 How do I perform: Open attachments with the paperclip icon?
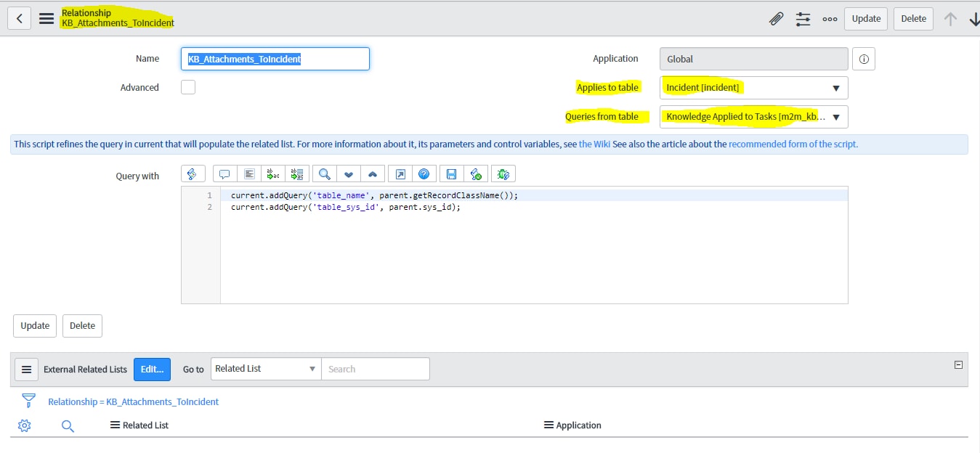tap(776, 19)
